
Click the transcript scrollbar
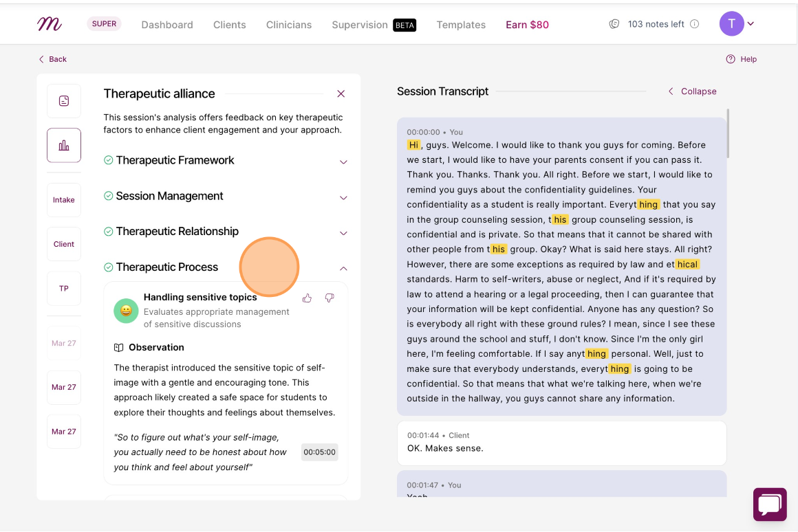pos(729,133)
